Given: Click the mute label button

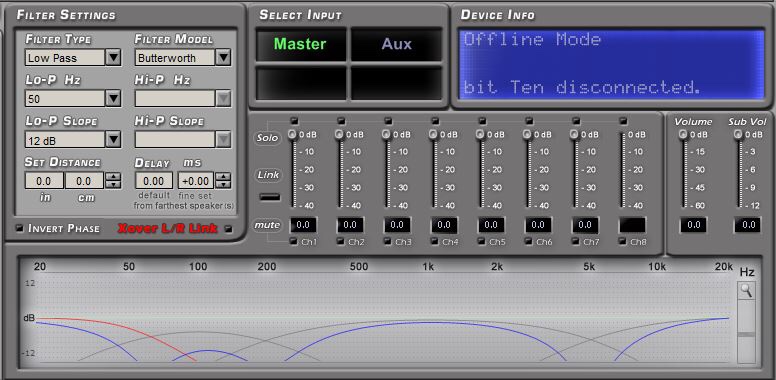Looking at the screenshot, I should [x=267, y=225].
